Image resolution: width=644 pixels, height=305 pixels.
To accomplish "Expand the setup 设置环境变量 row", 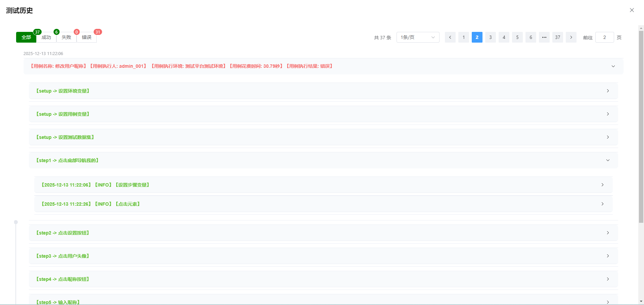I will [x=608, y=91].
